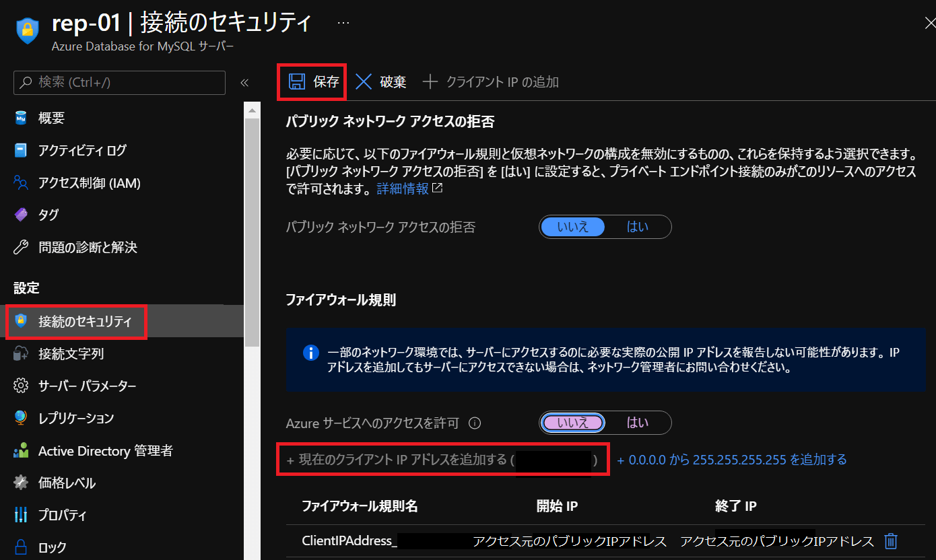The height and width of the screenshot is (560, 936).
Task: Click the globe icon for レプリケーション
Action: coord(21,418)
